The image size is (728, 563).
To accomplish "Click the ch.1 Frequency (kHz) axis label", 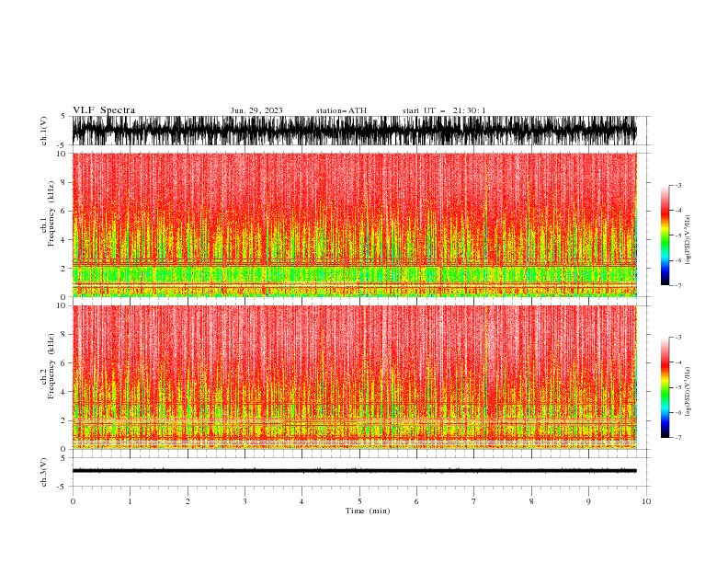I will click(x=47, y=213).
